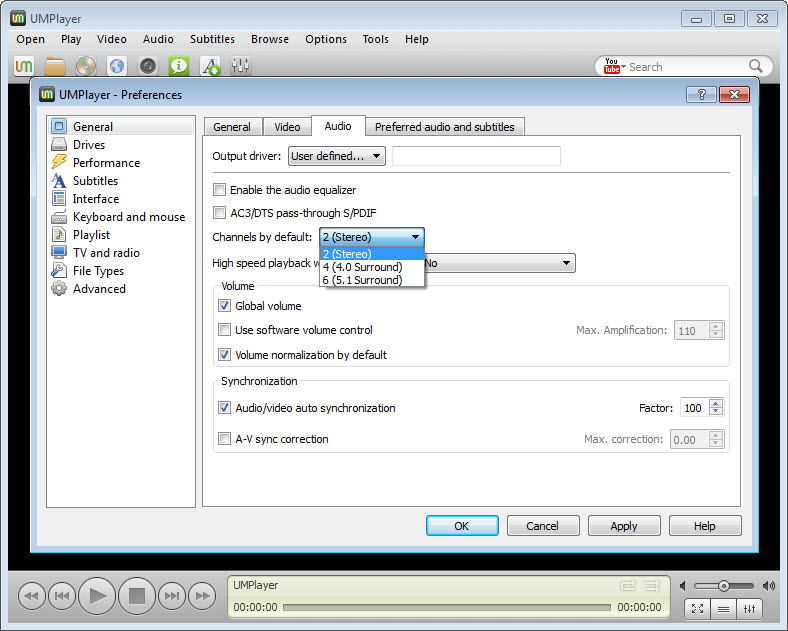Click Cancel in preferences
The height and width of the screenshot is (631, 788).
543,525
